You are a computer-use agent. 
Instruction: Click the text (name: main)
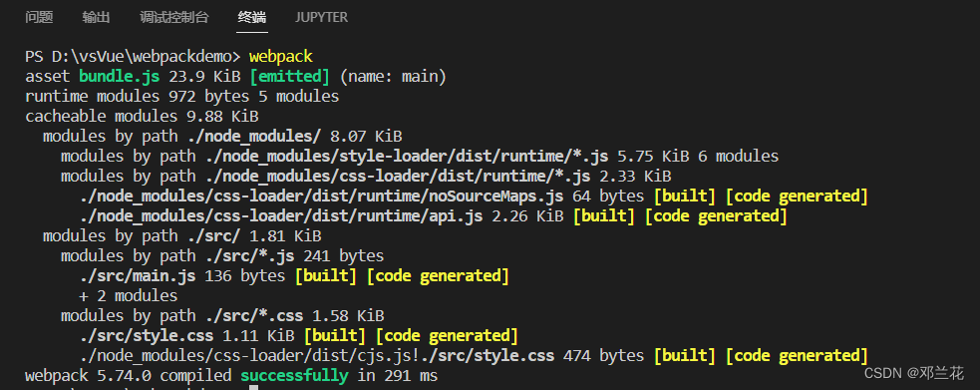[x=393, y=77]
